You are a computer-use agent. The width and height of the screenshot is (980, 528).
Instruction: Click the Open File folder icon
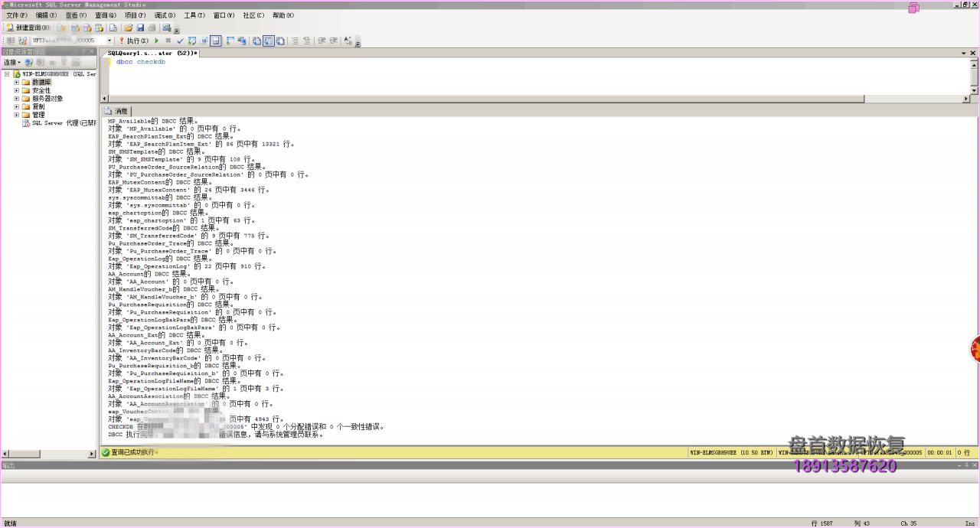129,28
